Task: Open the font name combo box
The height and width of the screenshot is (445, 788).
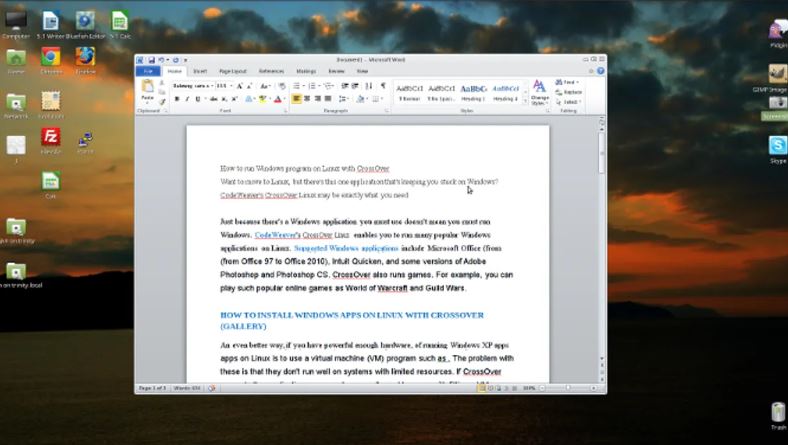Action: 193,86
